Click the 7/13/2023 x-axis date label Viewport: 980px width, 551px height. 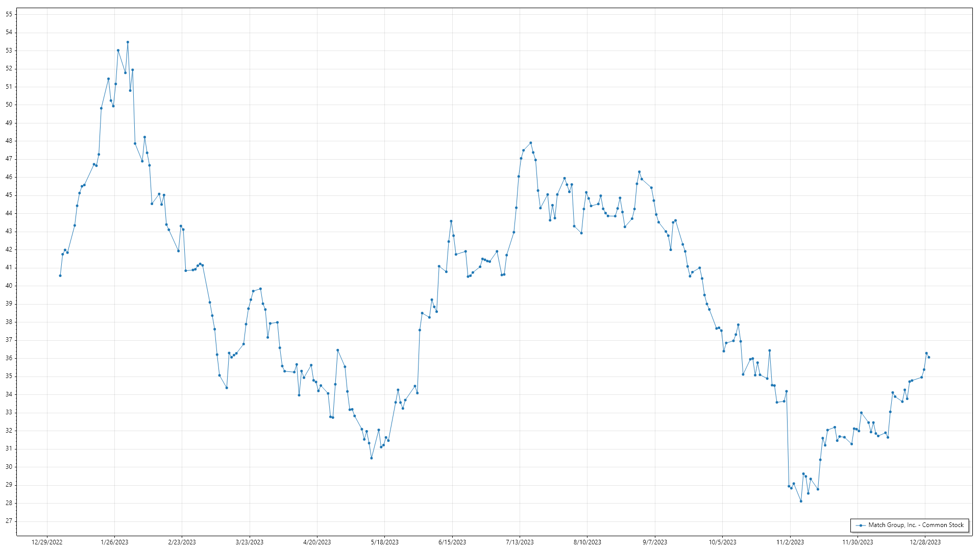point(520,542)
